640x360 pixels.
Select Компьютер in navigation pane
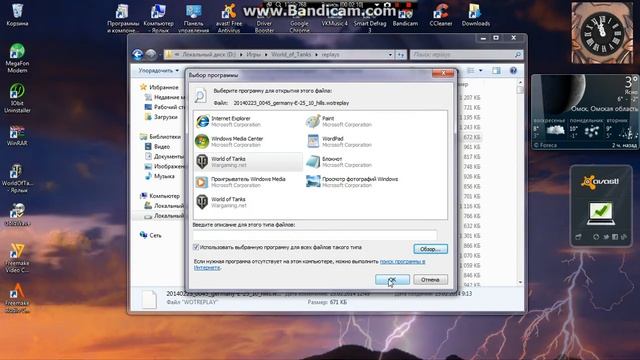[x=160, y=196]
